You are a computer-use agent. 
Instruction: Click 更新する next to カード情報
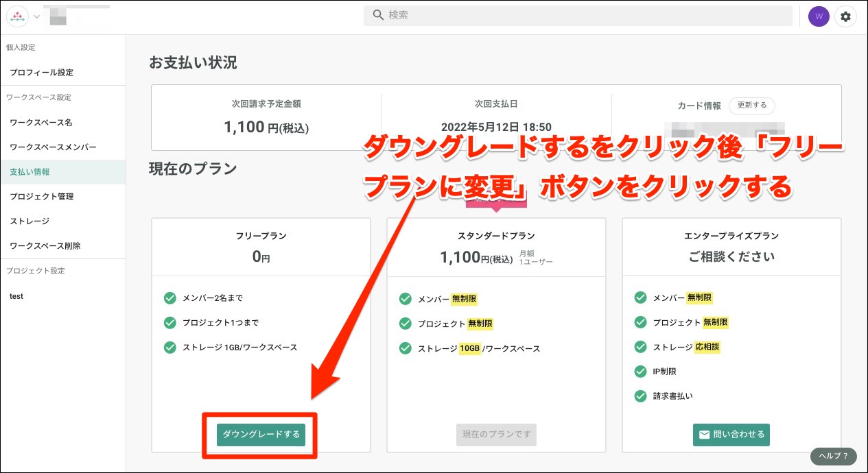(751, 106)
